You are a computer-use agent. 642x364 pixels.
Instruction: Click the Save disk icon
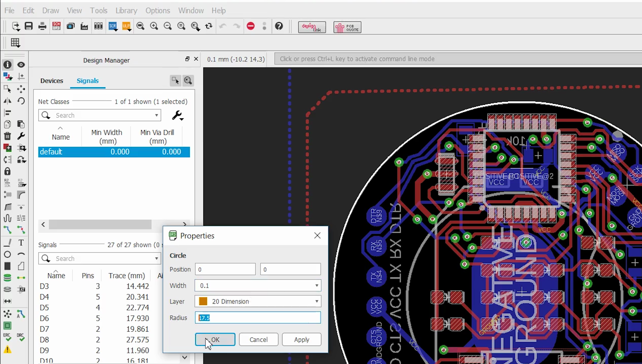[29, 26]
